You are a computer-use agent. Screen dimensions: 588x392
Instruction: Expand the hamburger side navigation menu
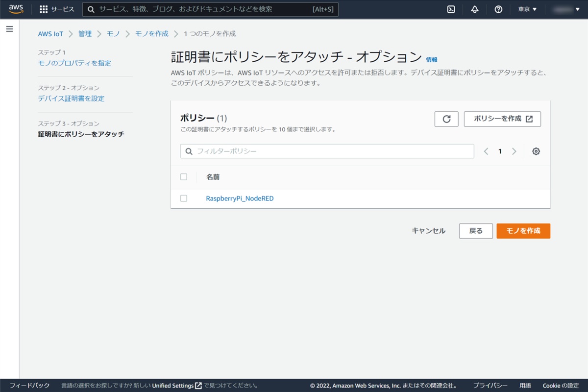point(9,29)
